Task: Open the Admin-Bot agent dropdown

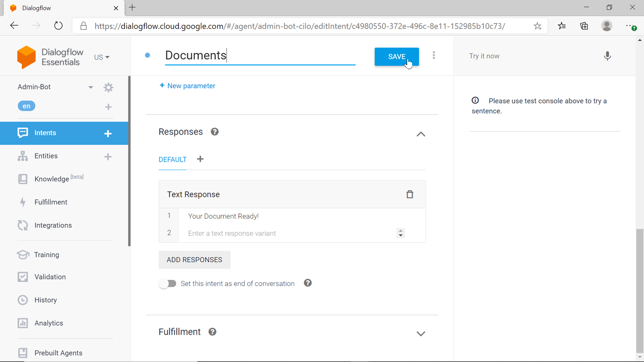Action: pyautogui.click(x=91, y=87)
